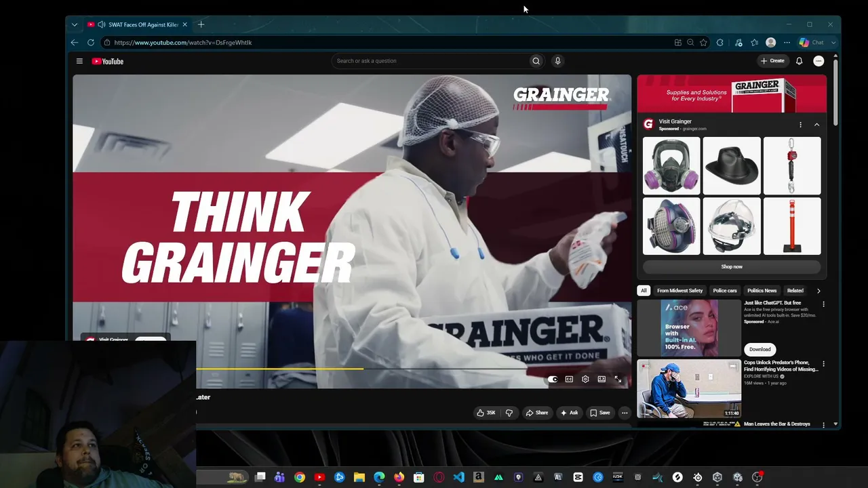Open File Explorer from the taskbar
Viewport: 868px width, 488px height.
click(359, 477)
